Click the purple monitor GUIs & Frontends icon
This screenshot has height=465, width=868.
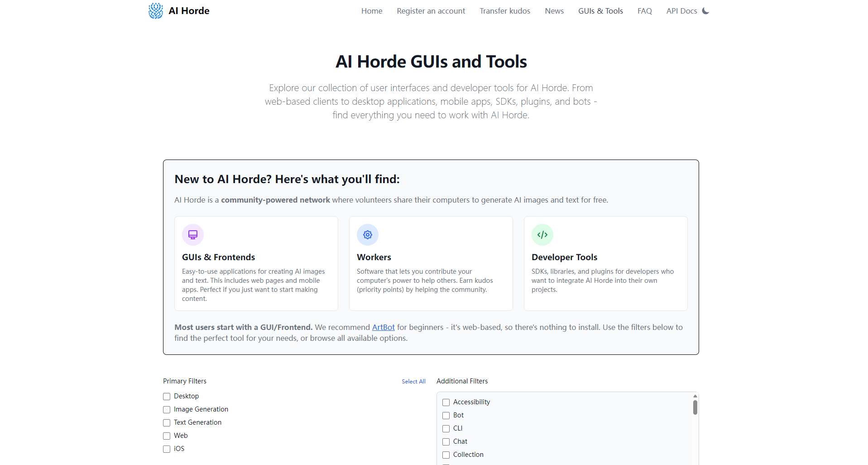click(193, 235)
